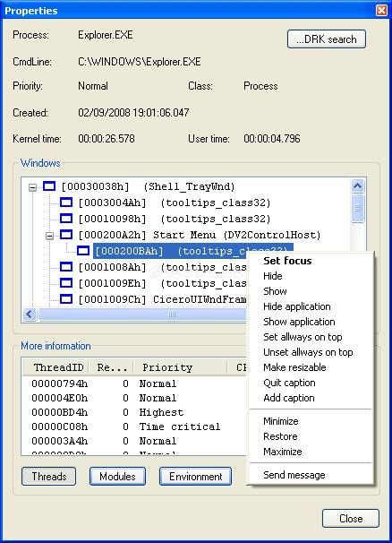The height and width of the screenshot is (543, 392).
Task: Click window icon for handle 0001009Eh
Action: pyautogui.click(x=66, y=283)
